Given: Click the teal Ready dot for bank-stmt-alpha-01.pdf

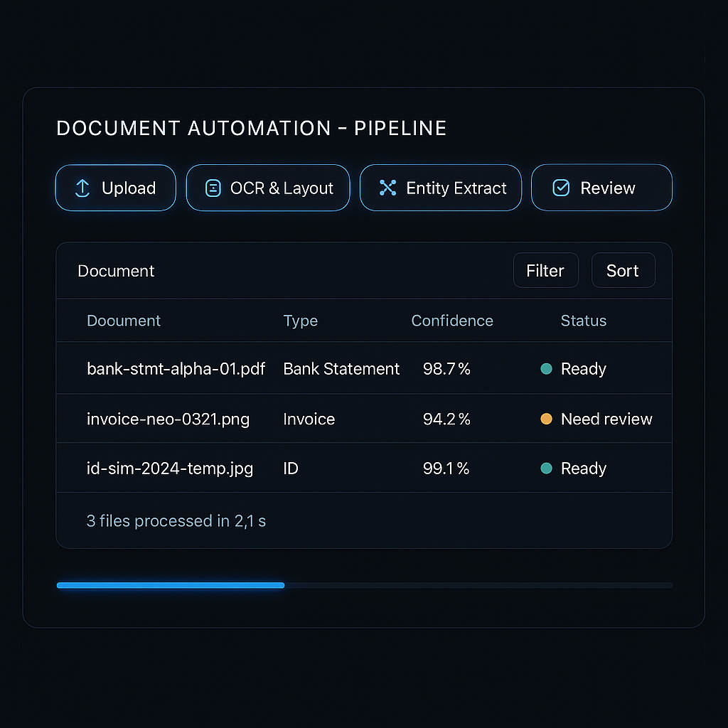Looking at the screenshot, I should pos(547,369).
